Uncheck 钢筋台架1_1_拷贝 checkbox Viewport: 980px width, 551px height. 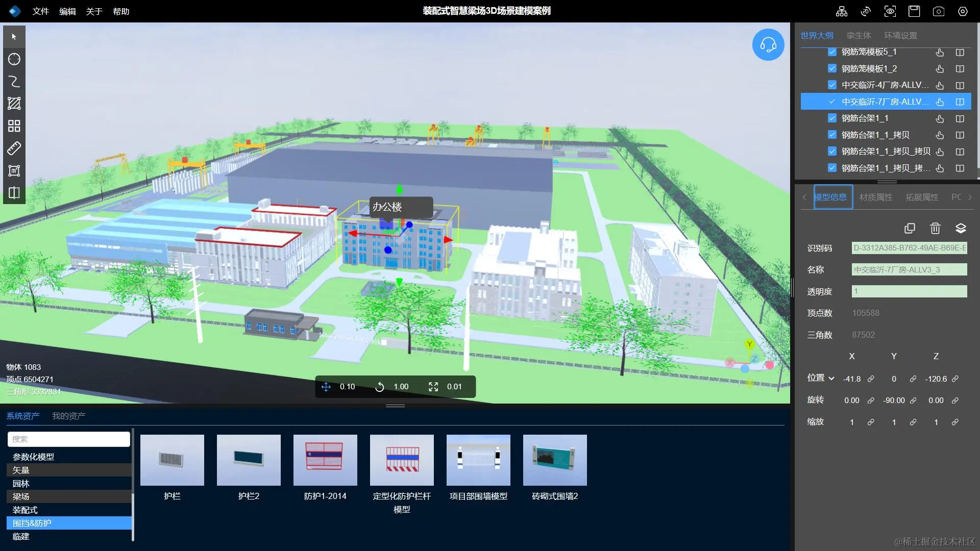(x=832, y=135)
